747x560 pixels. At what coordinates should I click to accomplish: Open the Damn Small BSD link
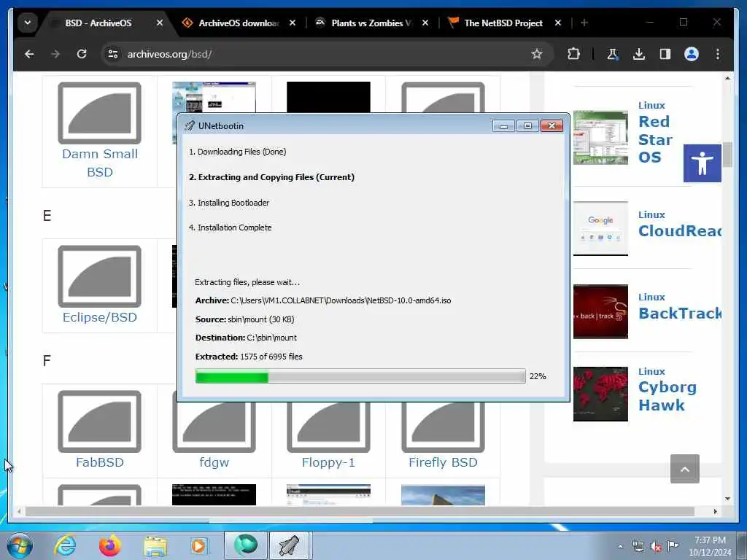(x=99, y=163)
